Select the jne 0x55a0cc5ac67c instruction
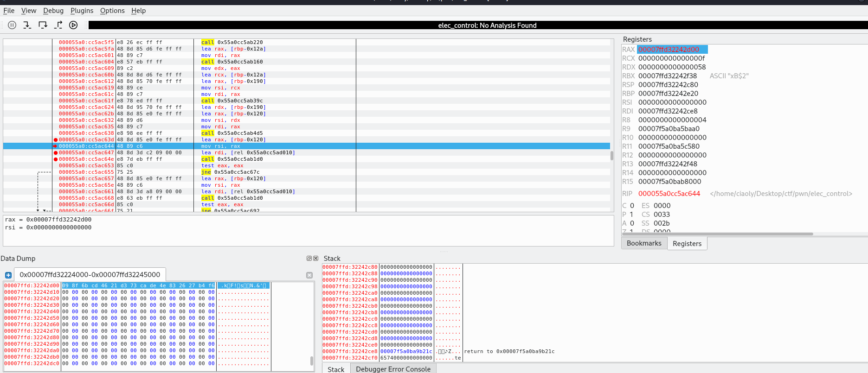Screen dimensions: 868x373 tap(230, 172)
